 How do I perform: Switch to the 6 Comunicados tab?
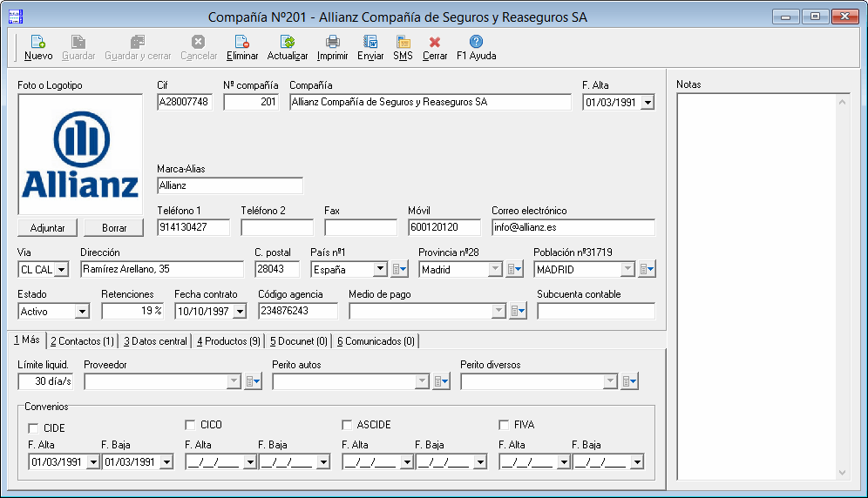[x=376, y=341]
